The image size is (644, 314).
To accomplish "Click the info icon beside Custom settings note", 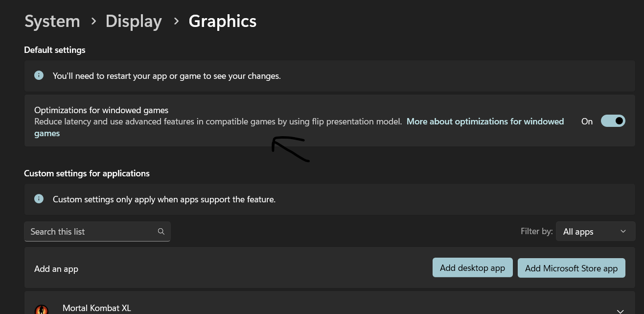I will (x=39, y=199).
